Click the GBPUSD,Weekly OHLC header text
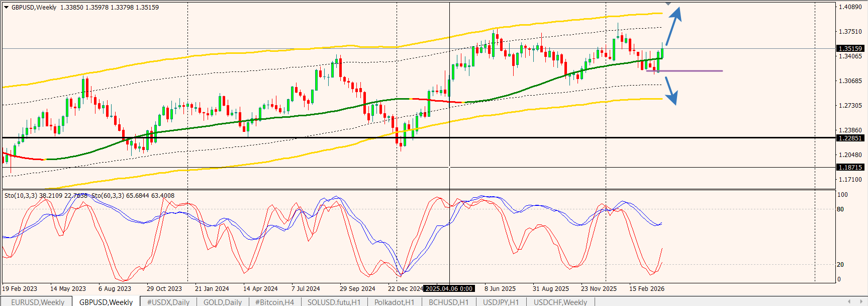868x306 pixels. pyautogui.click(x=85, y=8)
